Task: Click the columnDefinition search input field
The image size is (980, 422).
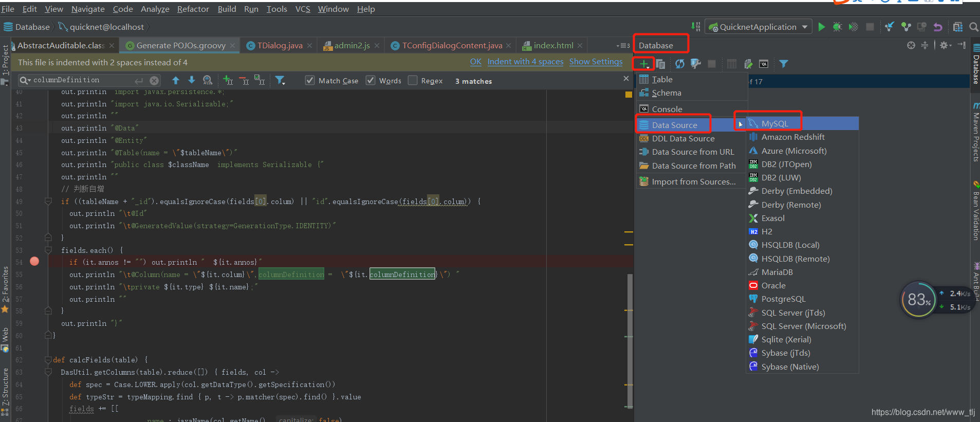Action: pyautogui.click(x=82, y=80)
